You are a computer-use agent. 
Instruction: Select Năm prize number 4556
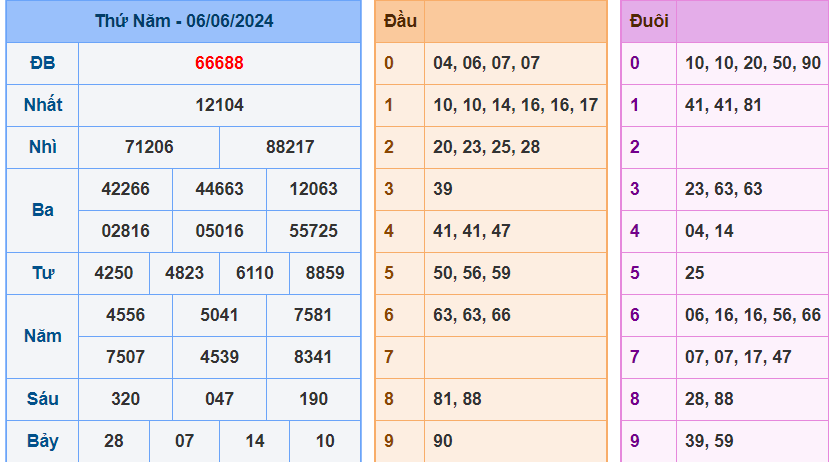[x=125, y=315]
